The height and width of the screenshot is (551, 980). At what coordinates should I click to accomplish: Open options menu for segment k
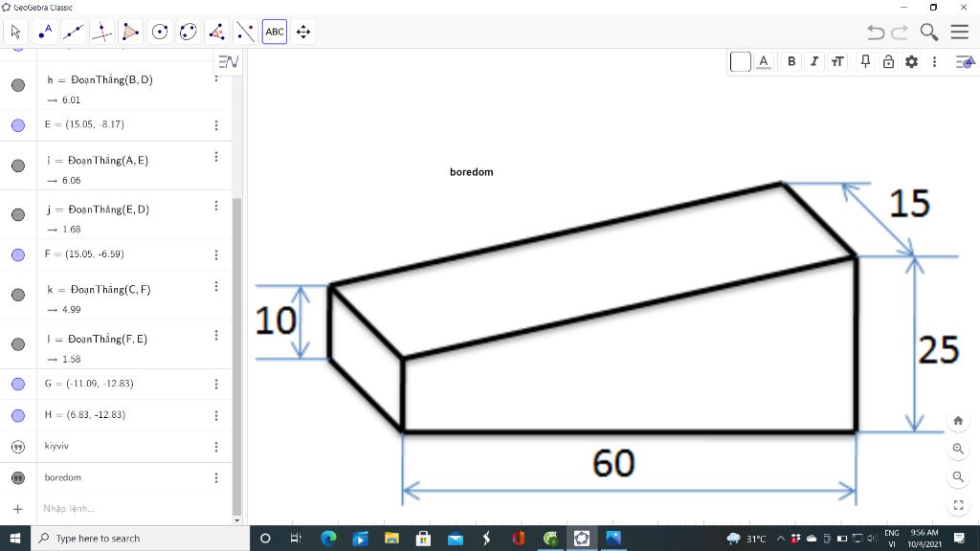(216, 286)
